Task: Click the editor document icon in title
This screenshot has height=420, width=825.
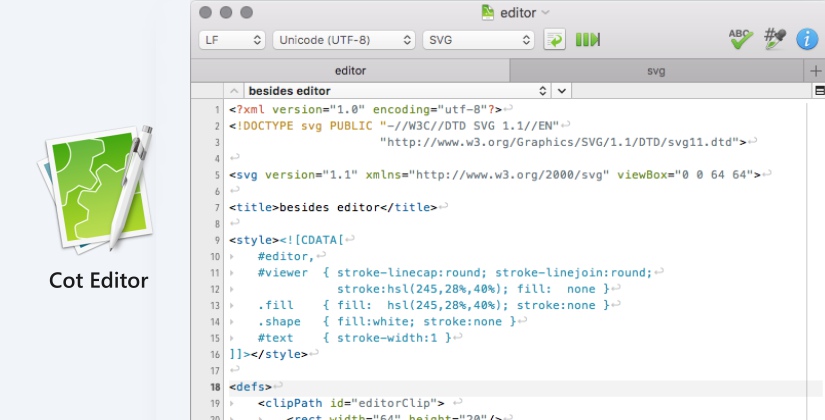Action: 487,12
